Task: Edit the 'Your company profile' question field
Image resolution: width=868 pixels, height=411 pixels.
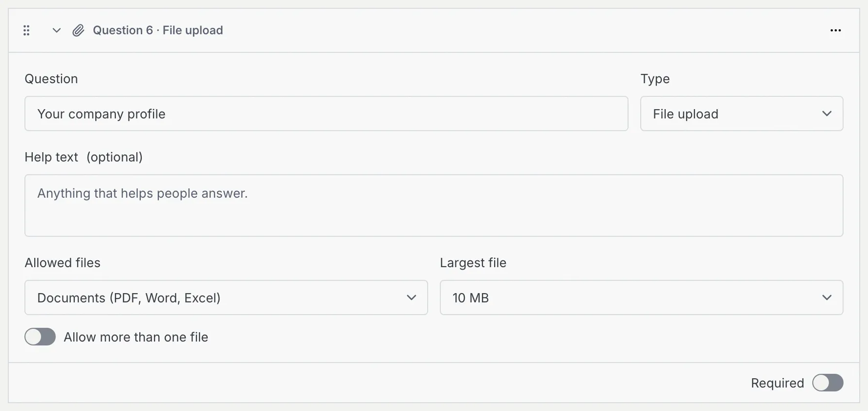Action: [x=326, y=114]
